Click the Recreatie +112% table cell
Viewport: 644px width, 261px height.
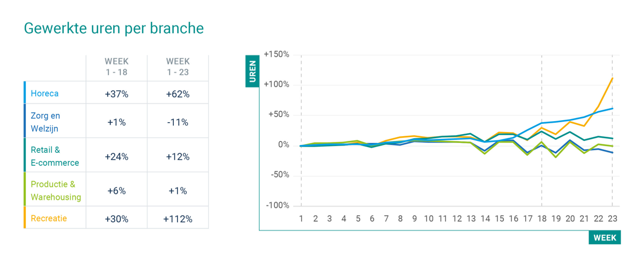pos(177,219)
